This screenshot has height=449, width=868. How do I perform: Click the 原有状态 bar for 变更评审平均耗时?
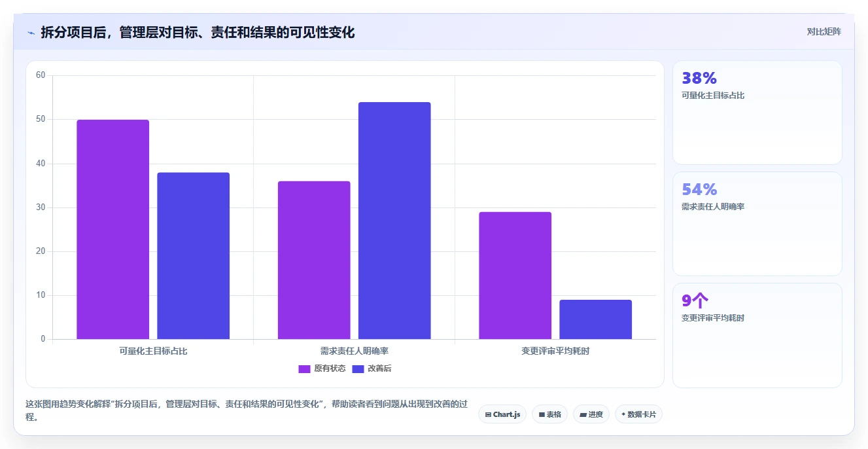[515, 276]
